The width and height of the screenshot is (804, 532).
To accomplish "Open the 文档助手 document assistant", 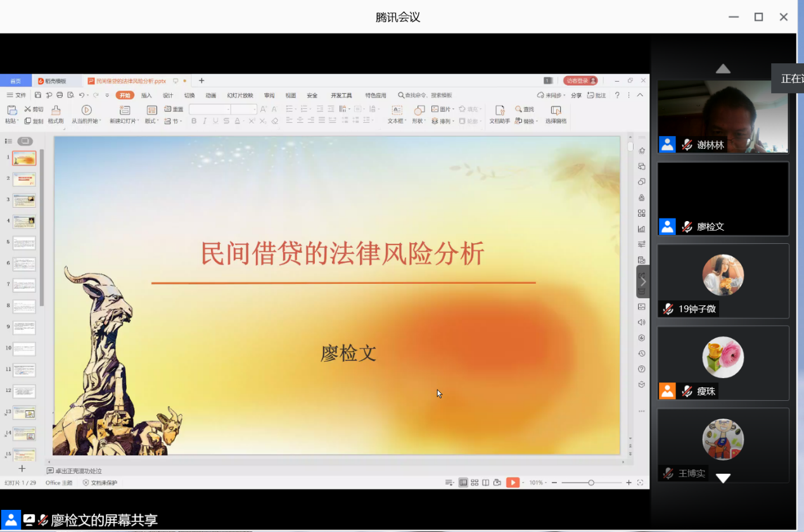I will [500, 110].
